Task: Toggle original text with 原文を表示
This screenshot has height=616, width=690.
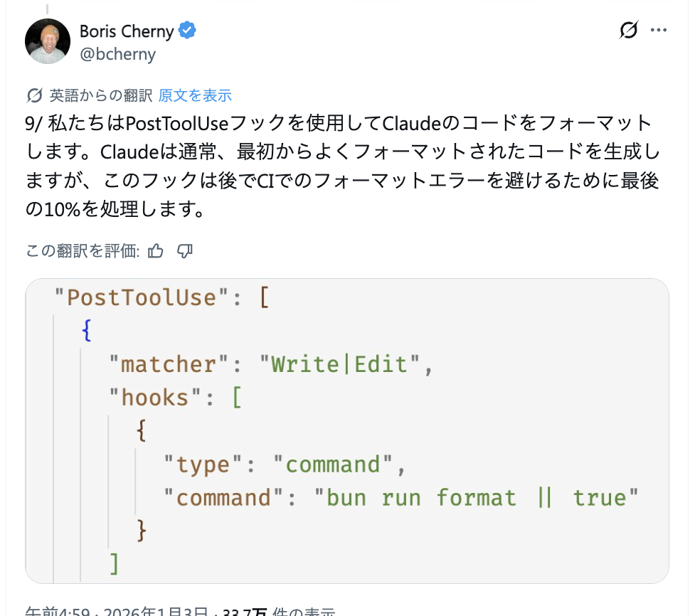Action: tap(195, 95)
